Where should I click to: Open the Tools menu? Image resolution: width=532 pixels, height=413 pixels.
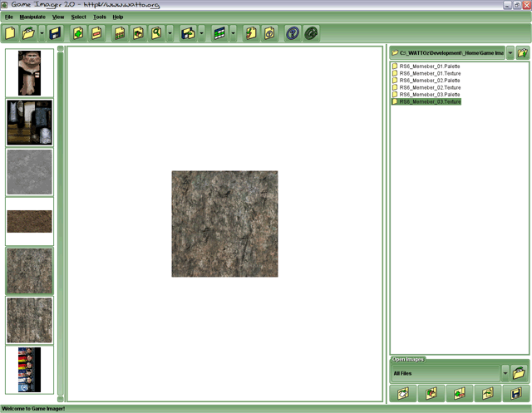(100, 17)
